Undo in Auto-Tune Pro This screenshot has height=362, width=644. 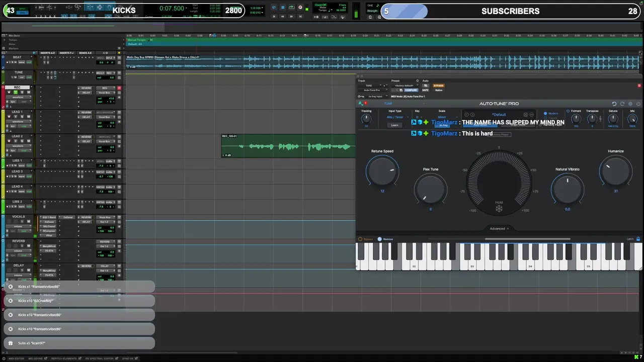pos(614,104)
